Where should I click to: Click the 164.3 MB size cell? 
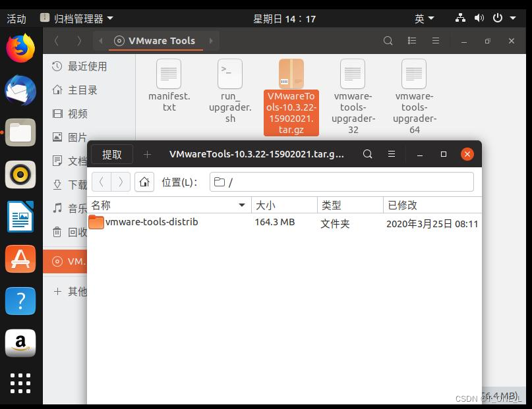274,223
